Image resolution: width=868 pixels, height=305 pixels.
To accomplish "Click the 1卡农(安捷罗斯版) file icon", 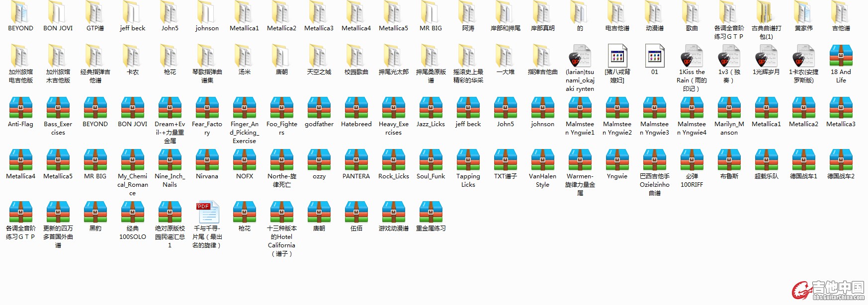I will [804, 56].
